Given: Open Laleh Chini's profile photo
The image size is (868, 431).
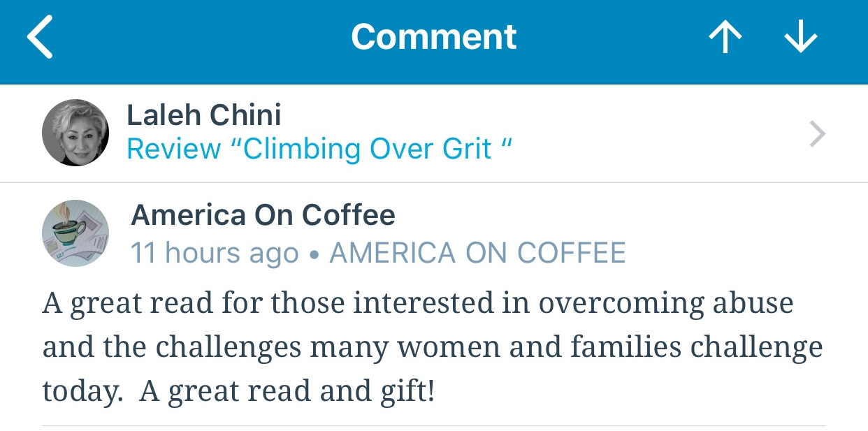Looking at the screenshot, I should pos(75,133).
